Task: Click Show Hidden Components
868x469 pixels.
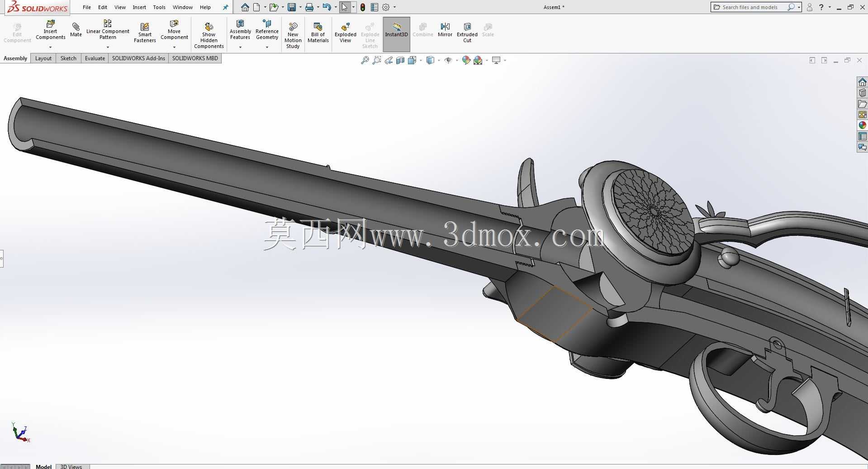Action: point(209,35)
